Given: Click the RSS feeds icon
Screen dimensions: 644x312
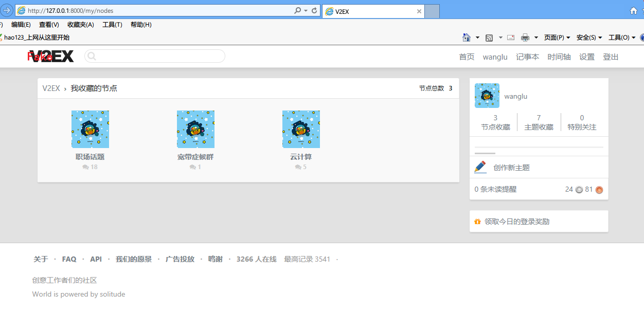Looking at the screenshot, I should pos(489,38).
